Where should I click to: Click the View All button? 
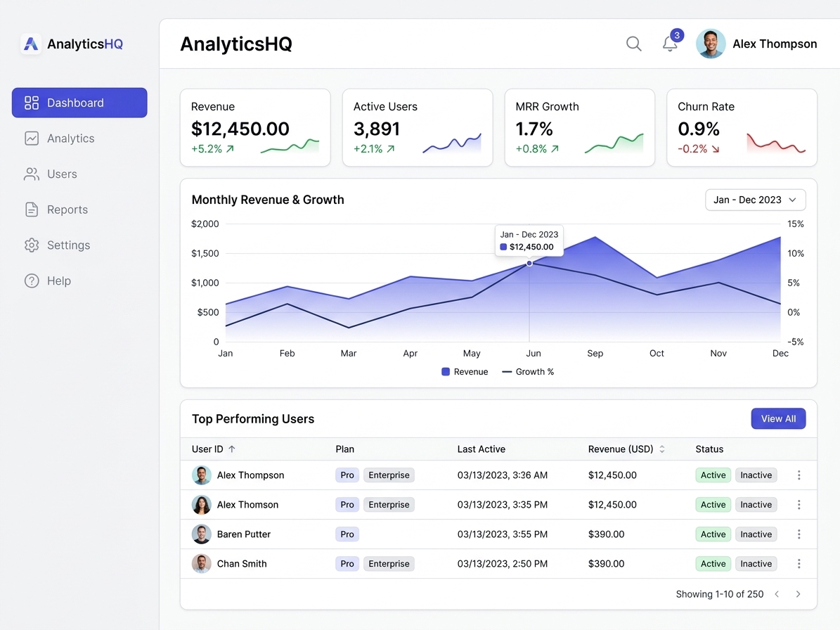tap(778, 418)
